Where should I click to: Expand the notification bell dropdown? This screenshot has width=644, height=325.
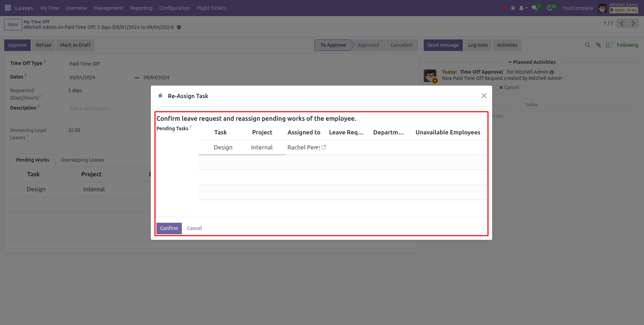click(523, 8)
